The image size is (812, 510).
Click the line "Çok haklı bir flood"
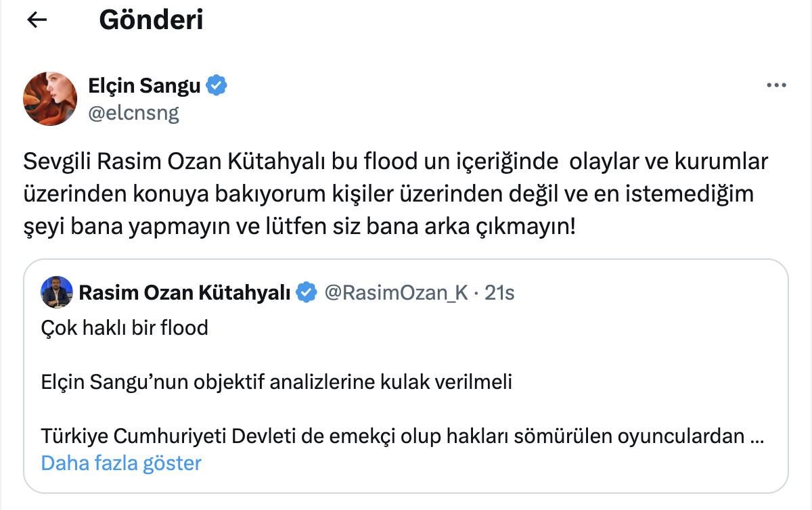(125, 328)
